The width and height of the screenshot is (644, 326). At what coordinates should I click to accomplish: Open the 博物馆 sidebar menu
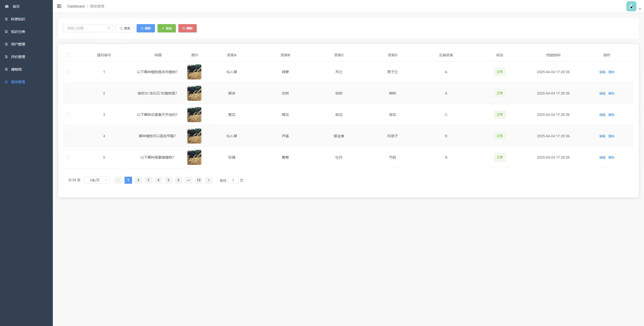pos(16,69)
